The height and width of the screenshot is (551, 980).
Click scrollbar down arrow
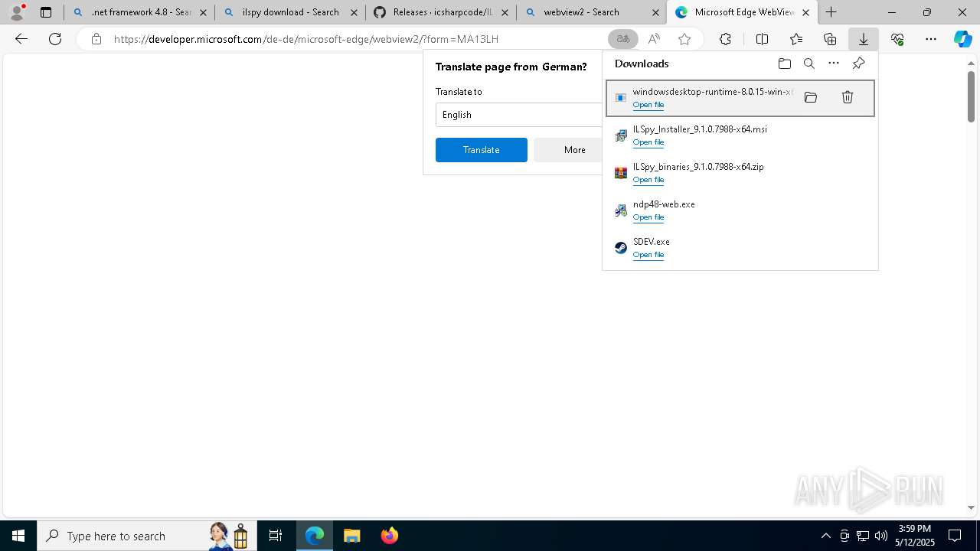tap(971, 507)
